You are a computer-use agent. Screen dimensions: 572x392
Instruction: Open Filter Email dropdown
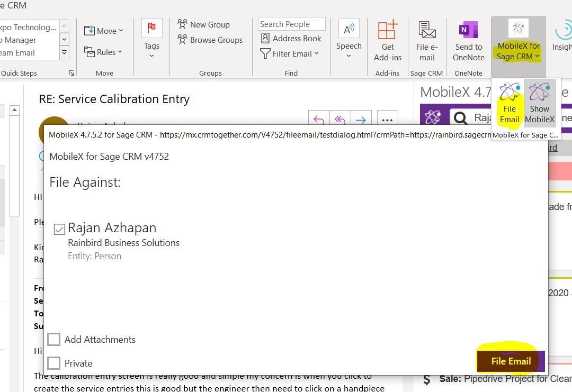point(290,53)
